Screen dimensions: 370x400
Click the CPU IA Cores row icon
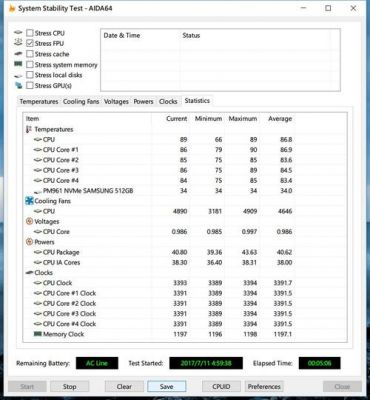tap(38, 262)
